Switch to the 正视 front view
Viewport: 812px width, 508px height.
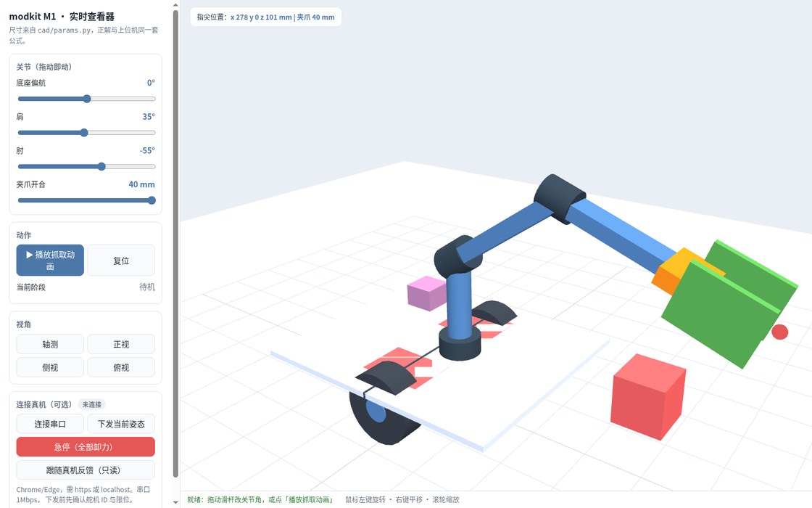[x=121, y=344]
